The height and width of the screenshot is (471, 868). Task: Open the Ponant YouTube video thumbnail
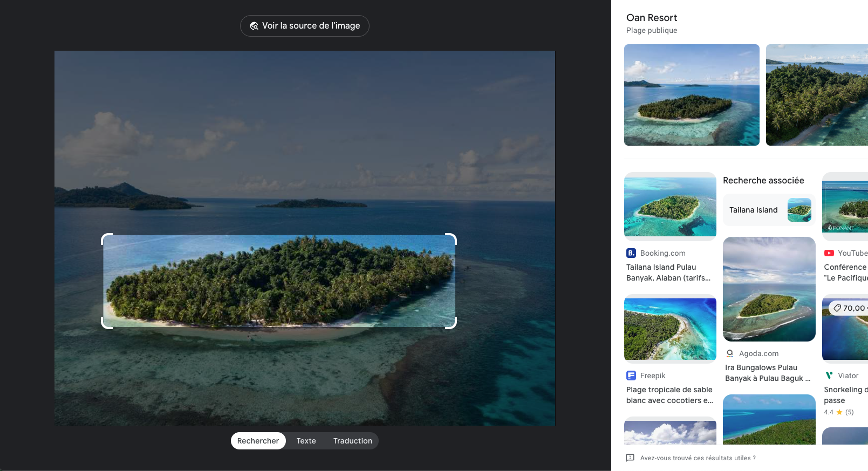click(845, 206)
